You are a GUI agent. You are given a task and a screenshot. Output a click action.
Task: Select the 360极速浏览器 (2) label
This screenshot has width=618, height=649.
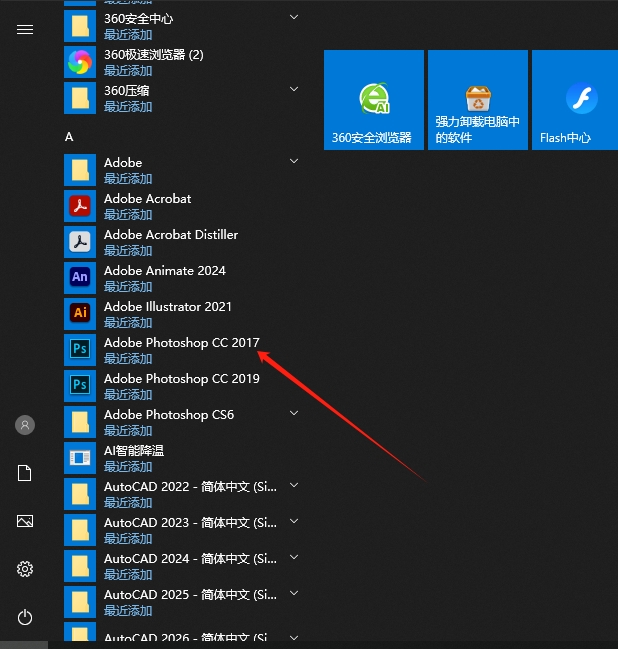click(x=154, y=55)
